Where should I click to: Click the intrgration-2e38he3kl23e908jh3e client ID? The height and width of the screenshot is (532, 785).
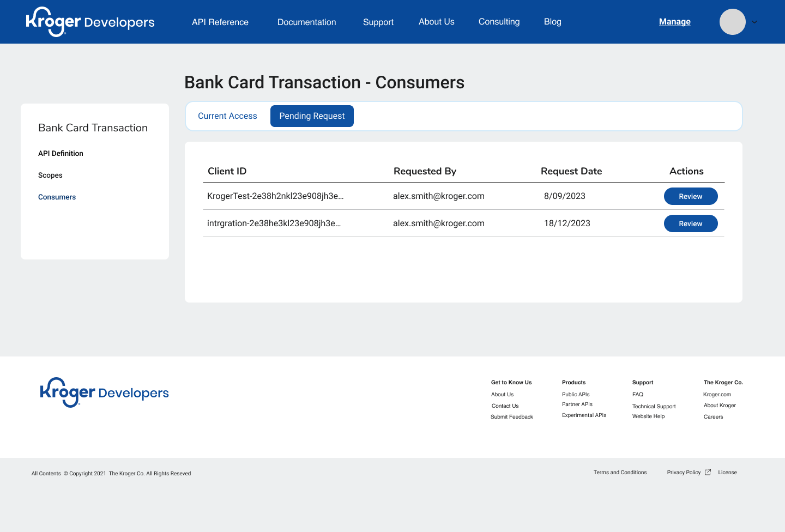[274, 223]
